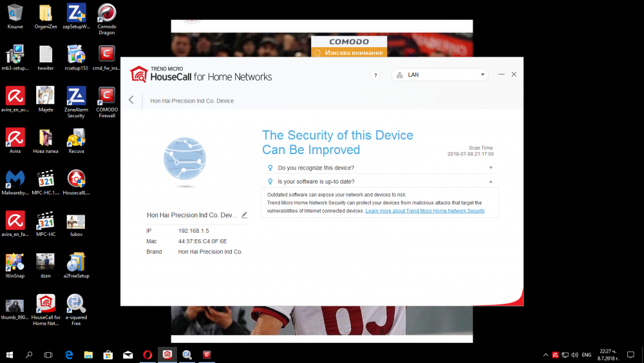Launch Avira desktop shortcut
This screenshot has width=644, height=363.
pos(15,141)
